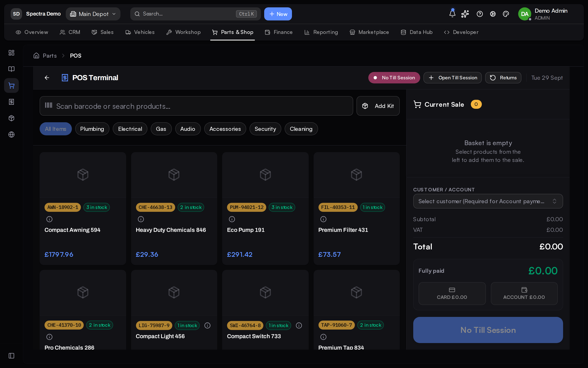This screenshot has width=588, height=368.
Task: Select the CARD £0.00 payment method
Action: tap(452, 294)
